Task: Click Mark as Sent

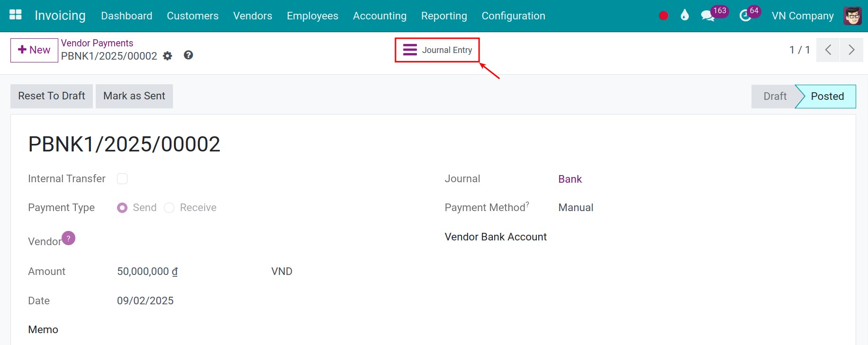Action: (x=134, y=96)
